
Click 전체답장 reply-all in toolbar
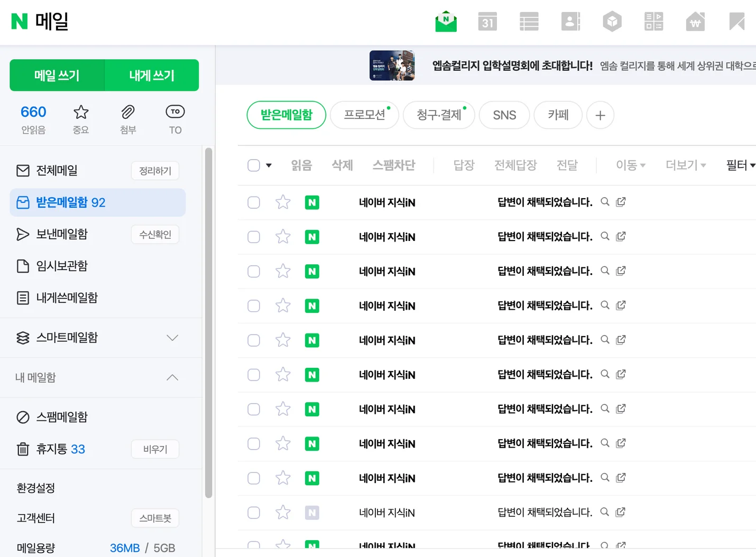click(515, 165)
